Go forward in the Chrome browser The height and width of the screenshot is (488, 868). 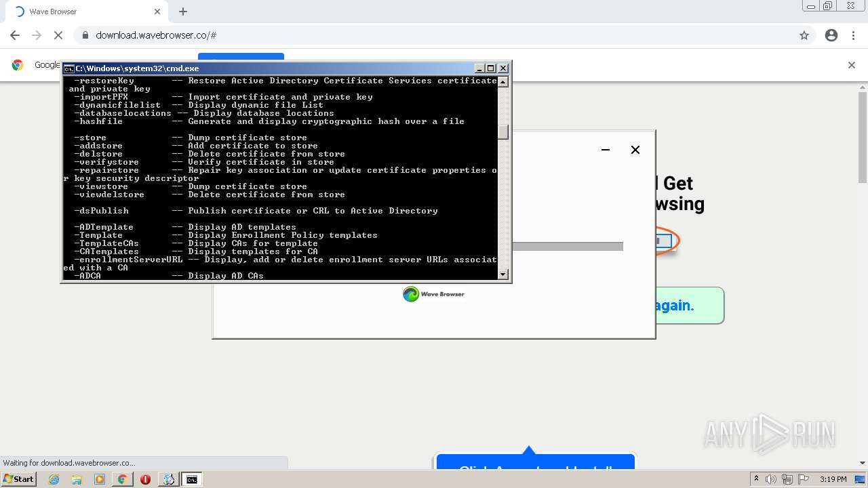(37, 35)
